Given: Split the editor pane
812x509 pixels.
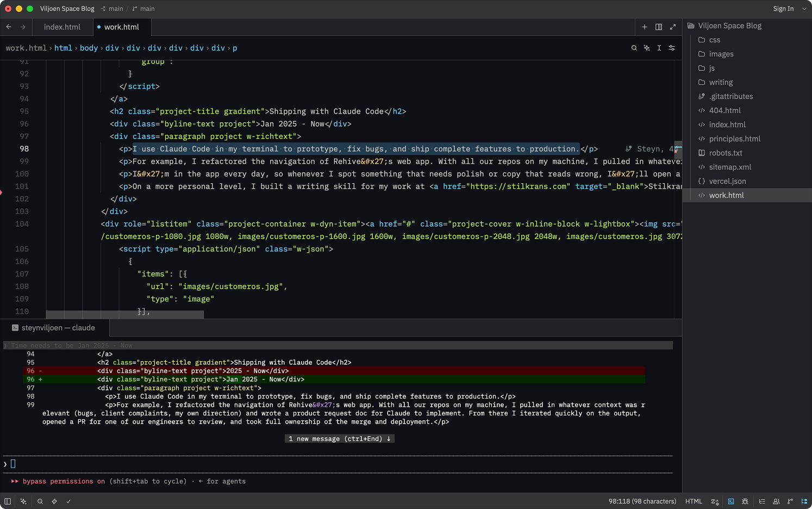Looking at the screenshot, I should pos(659,27).
